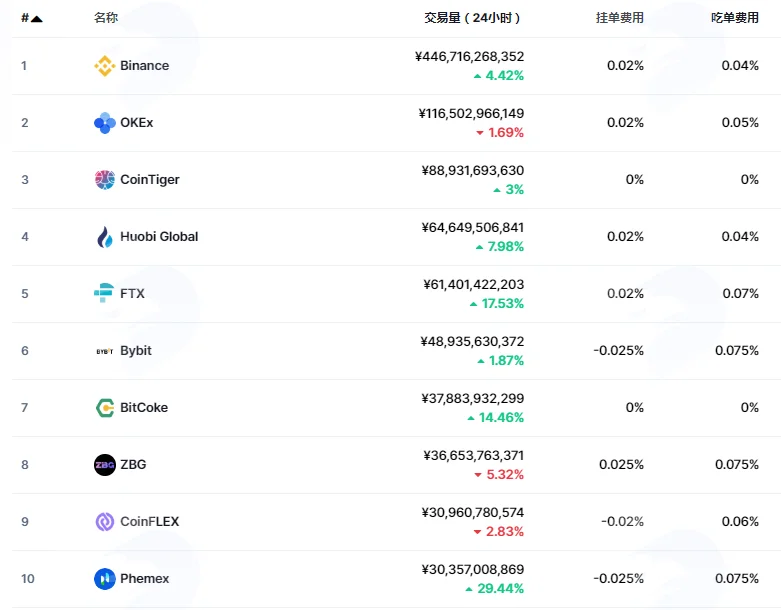781x610 pixels.
Task: Click the FTX logo icon
Action: 104,293
